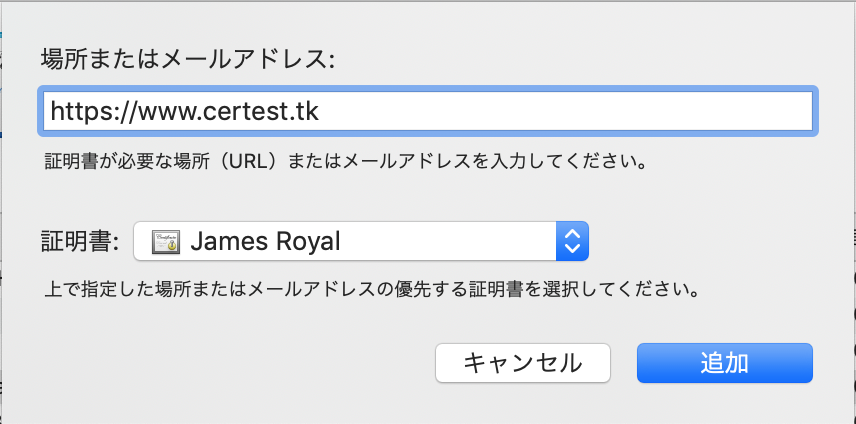856x424 pixels.
Task: Click the 証明書 label
Action: coord(79,241)
